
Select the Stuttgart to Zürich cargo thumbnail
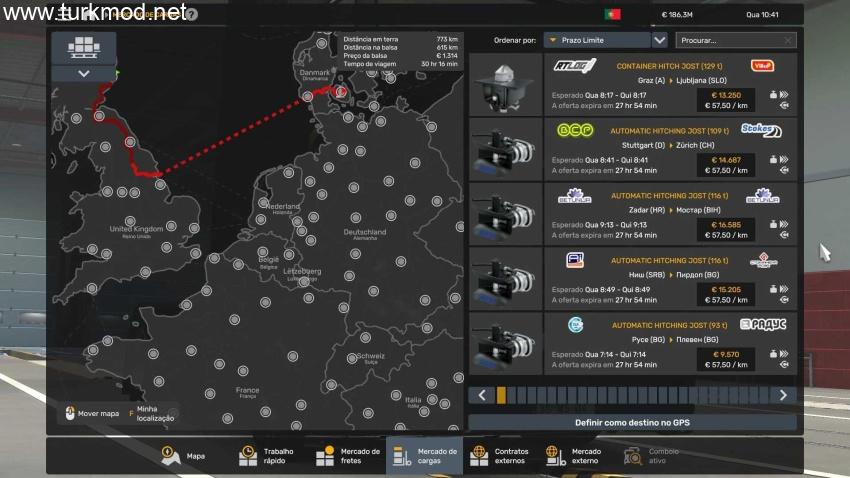(x=505, y=149)
